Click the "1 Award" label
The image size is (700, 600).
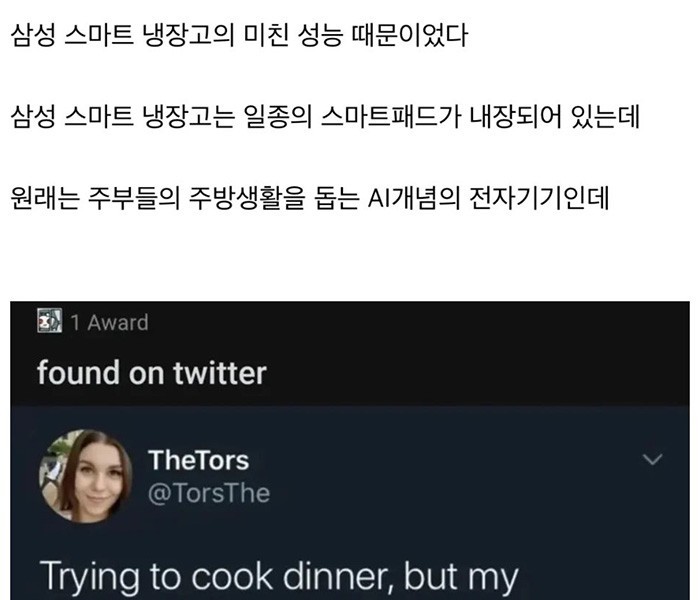(110, 322)
